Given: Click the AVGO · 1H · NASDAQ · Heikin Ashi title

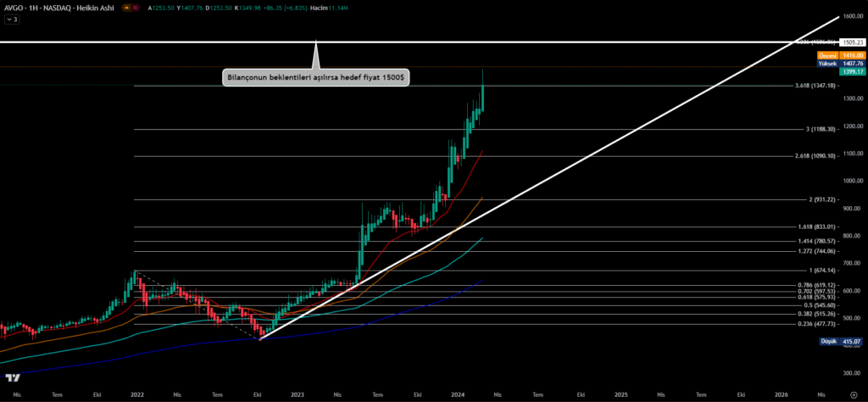Looking at the screenshot, I should (x=60, y=8).
